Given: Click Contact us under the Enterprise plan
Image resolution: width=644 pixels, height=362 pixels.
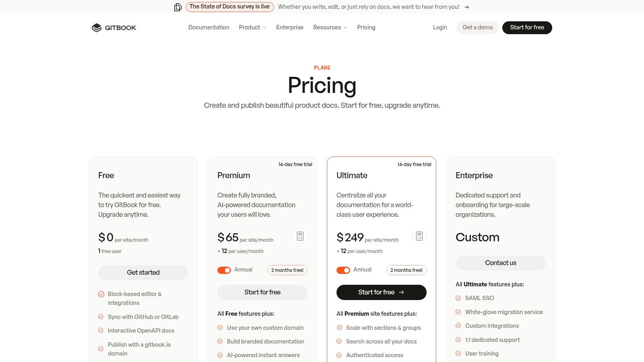Looking at the screenshot, I should tap(500, 263).
